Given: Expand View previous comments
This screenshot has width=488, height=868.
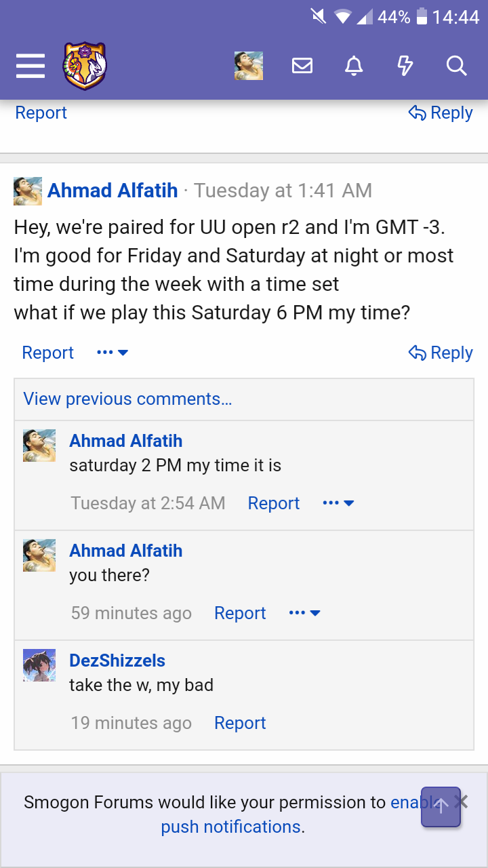Looking at the screenshot, I should pos(128,399).
